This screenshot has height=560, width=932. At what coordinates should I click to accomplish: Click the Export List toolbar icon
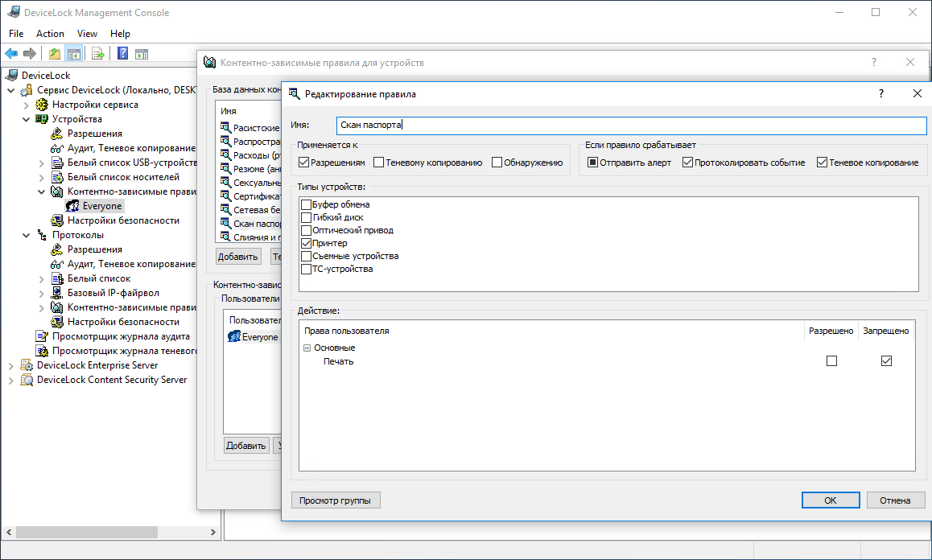tap(98, 54)
